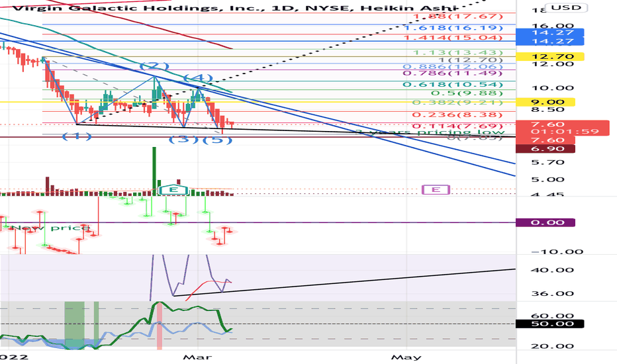The height and width of the screenshot is (364, 617).
Task: Click the 36.00 indicator axis value
Action: click(553, 294)
